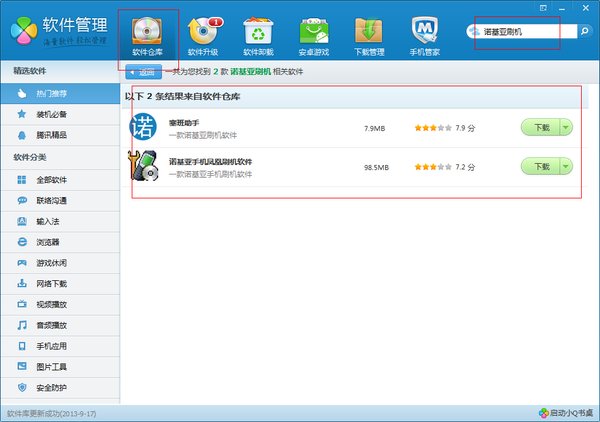Open the 软件升级 software update icon
Screen dimensions: 600x422
tap(203, 35)
